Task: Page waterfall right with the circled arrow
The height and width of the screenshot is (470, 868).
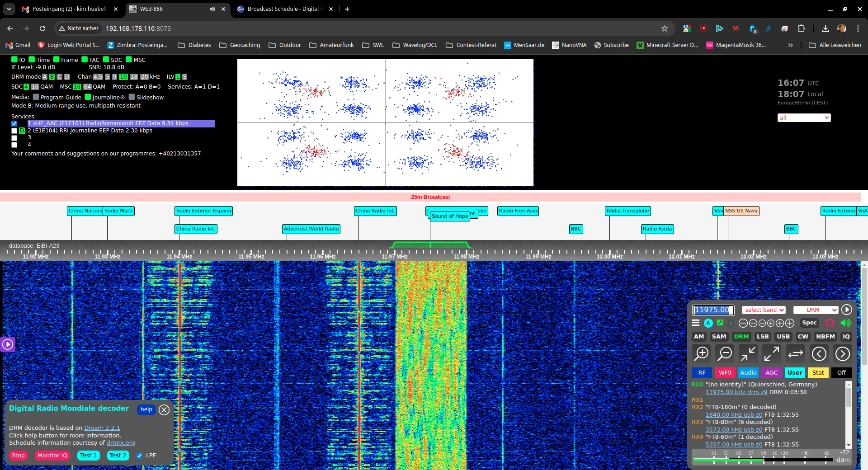Action: pos(842,354)
